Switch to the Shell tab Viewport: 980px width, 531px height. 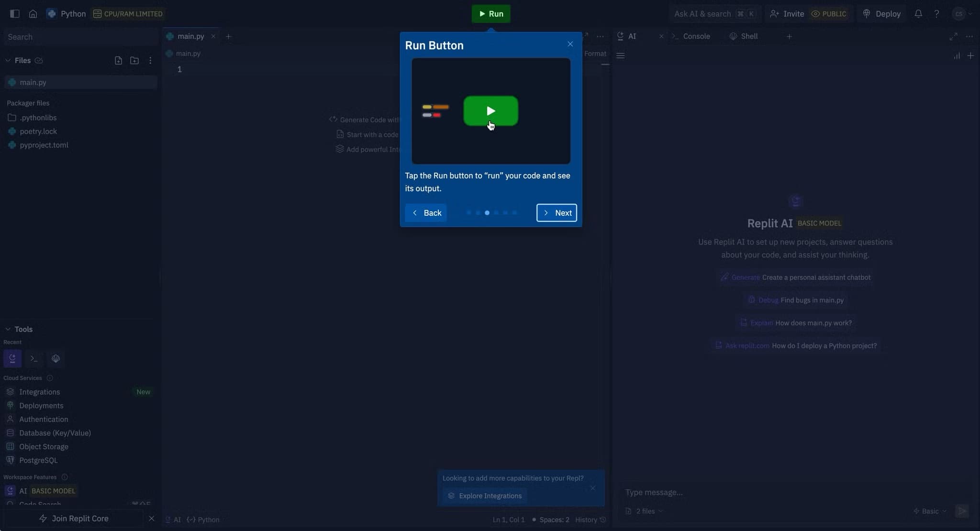click(743, 36)
